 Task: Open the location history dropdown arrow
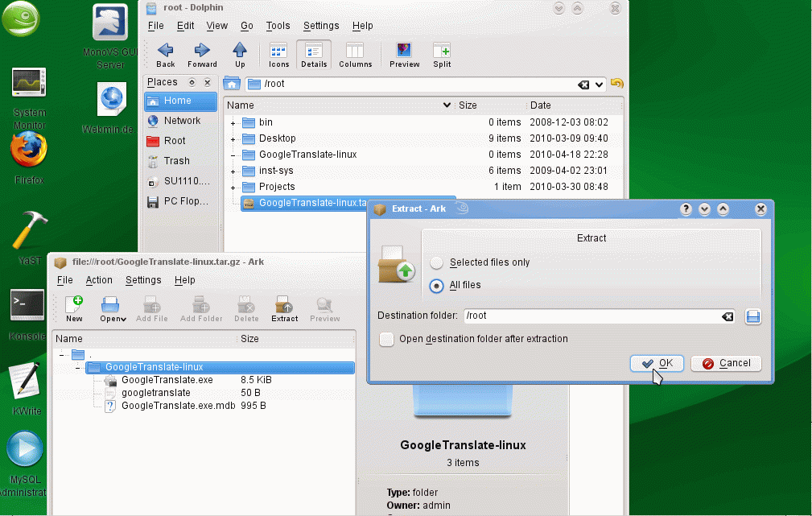tap(600, 85)
